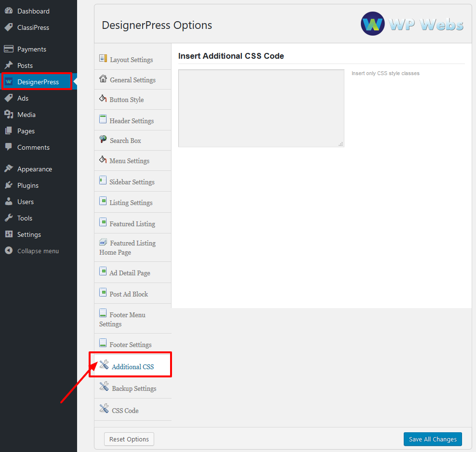This screenshot has height=452, width=476.
Task: Click the Payments card icon
Action: click(9, 49)
